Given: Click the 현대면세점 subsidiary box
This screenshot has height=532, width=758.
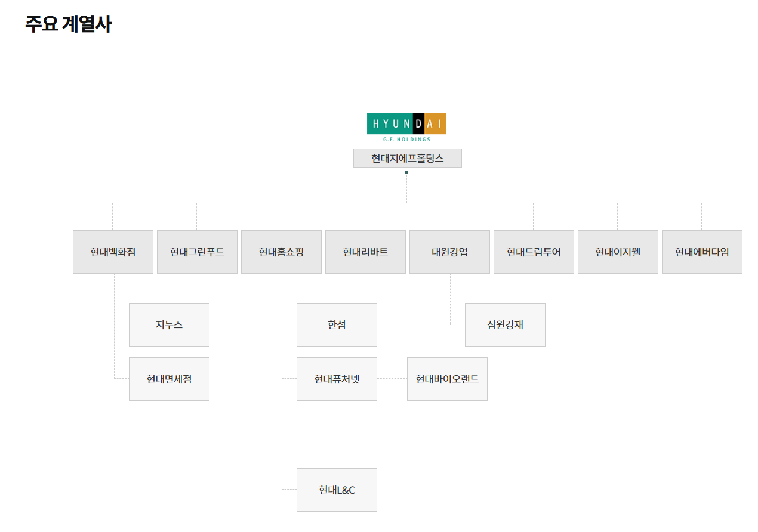Looking at the screenshot, I should pos(169,379).
